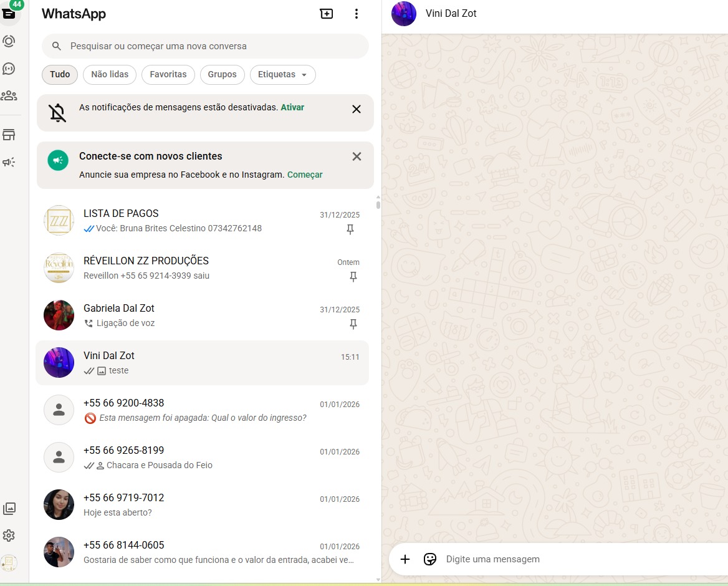This screenshot has height=586, width=728.
Task: Open the business tools storefront icon
Action: 9,135
